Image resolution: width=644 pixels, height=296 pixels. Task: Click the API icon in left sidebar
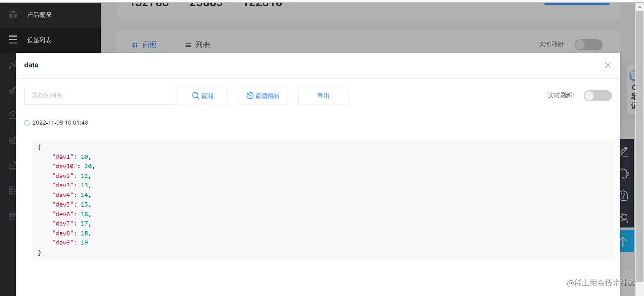tap(12, 216)
